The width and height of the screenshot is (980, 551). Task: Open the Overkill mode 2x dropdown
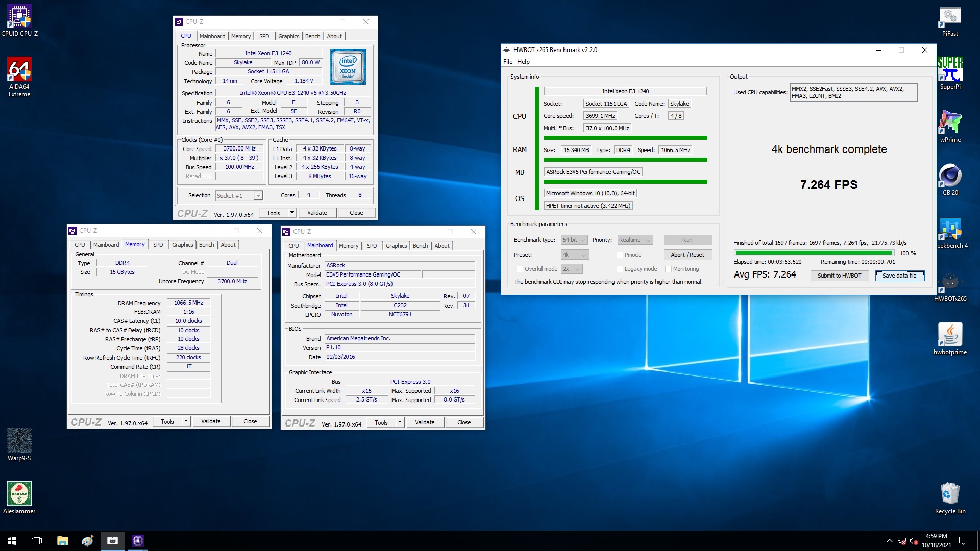point(572,269)
